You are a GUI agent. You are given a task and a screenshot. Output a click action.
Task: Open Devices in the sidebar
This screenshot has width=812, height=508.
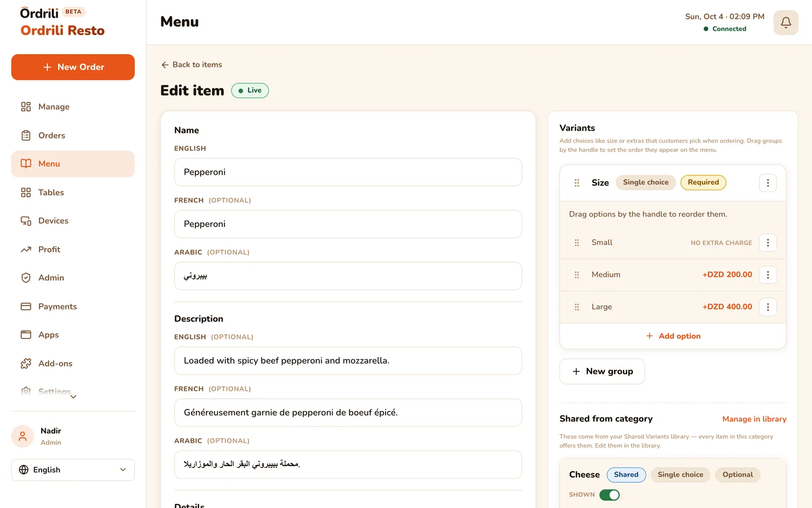point(73,221)
